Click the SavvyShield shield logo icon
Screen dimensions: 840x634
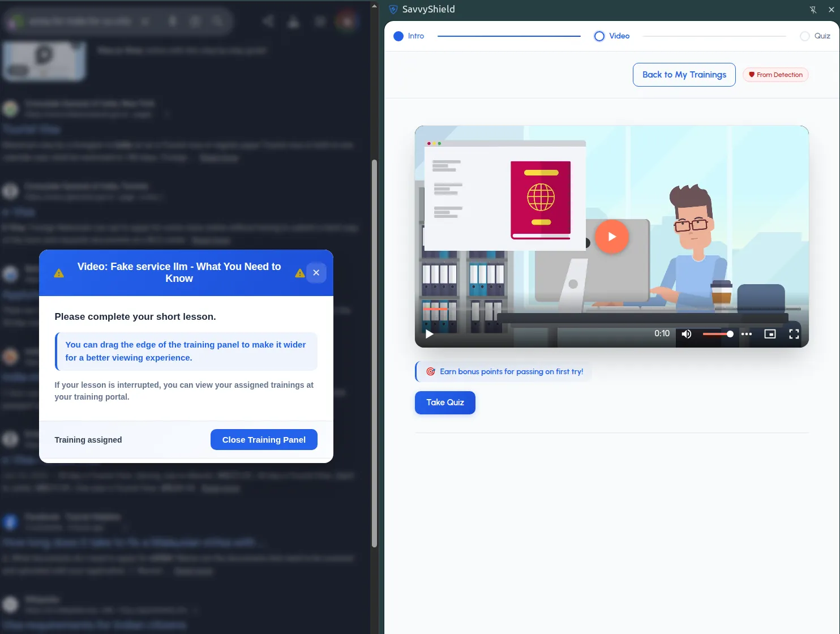pyautogui.click(x=393, y=9)
